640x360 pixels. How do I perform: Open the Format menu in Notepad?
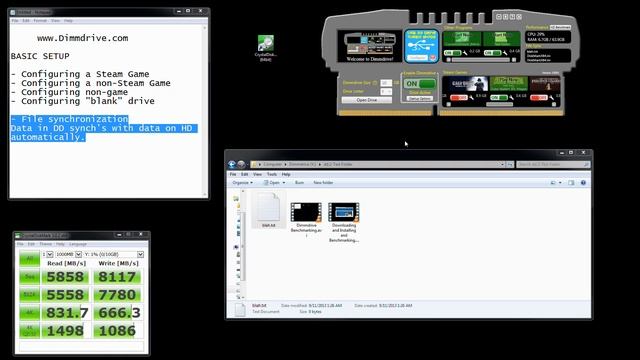(40, 20)
